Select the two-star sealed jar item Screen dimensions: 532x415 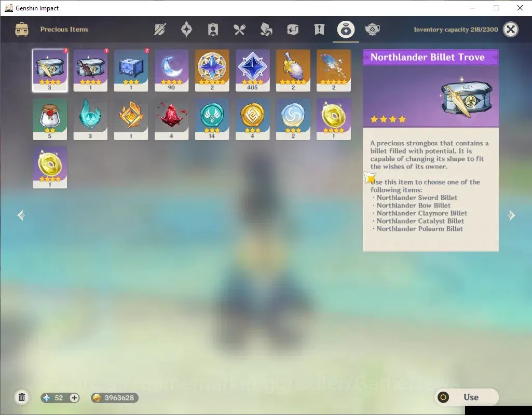pyautogui.click(x=50, y=119)
